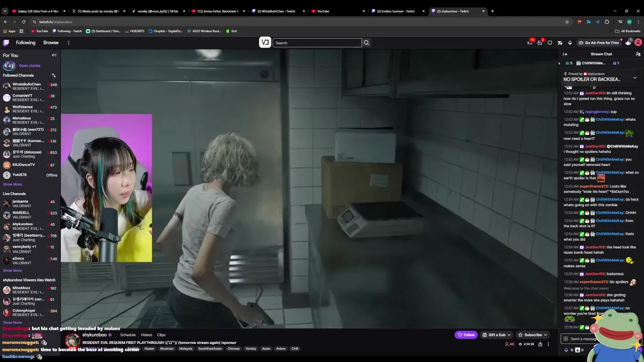Show more live channels
Image resolution: width=644 pixels, height=362 pixels.
coord(12,270)
